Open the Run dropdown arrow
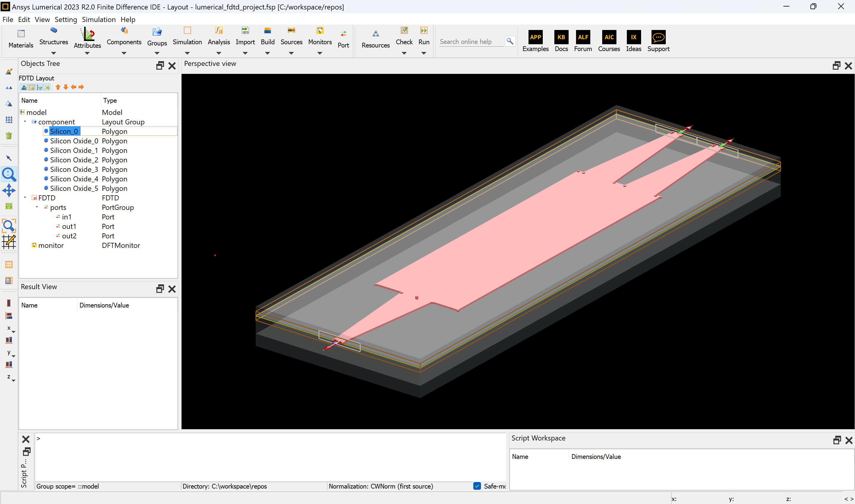The image size is (855, 504). coord(423,53)
